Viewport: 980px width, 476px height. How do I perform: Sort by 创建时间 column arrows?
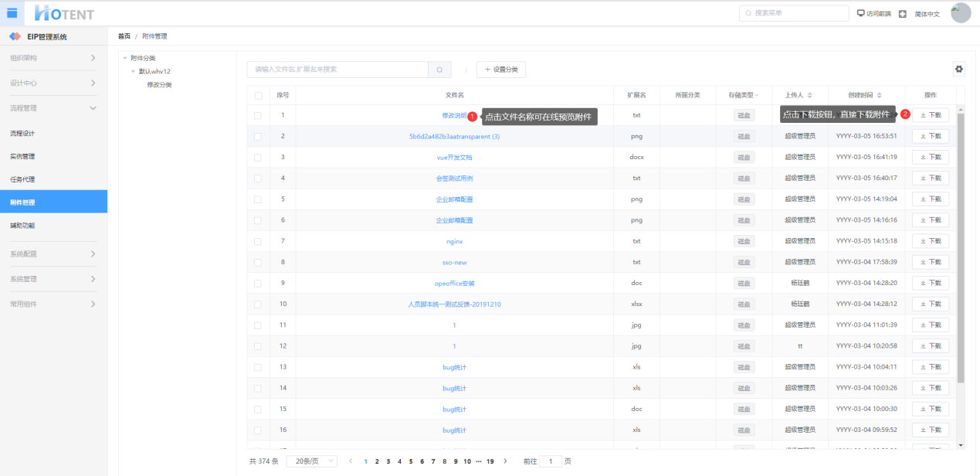tap(879, 95)
